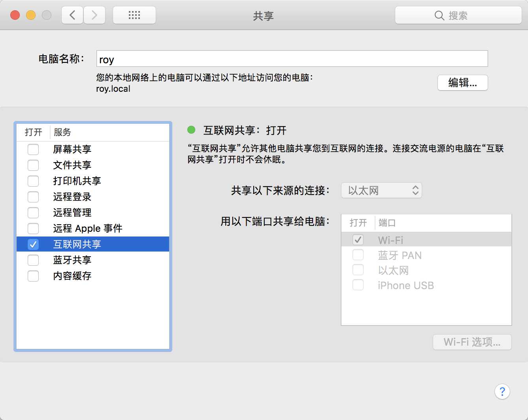The width and height of the screenshot is (528, 420).
Task: Toggle the iPhone USB port checkbox
Action: [x=358, y=285]
